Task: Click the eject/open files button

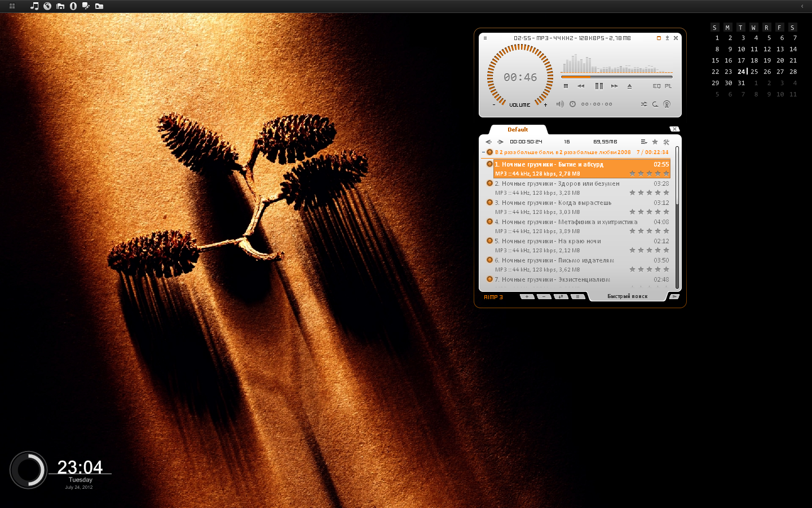Action: pyautogui.click(x=629, y=86)
